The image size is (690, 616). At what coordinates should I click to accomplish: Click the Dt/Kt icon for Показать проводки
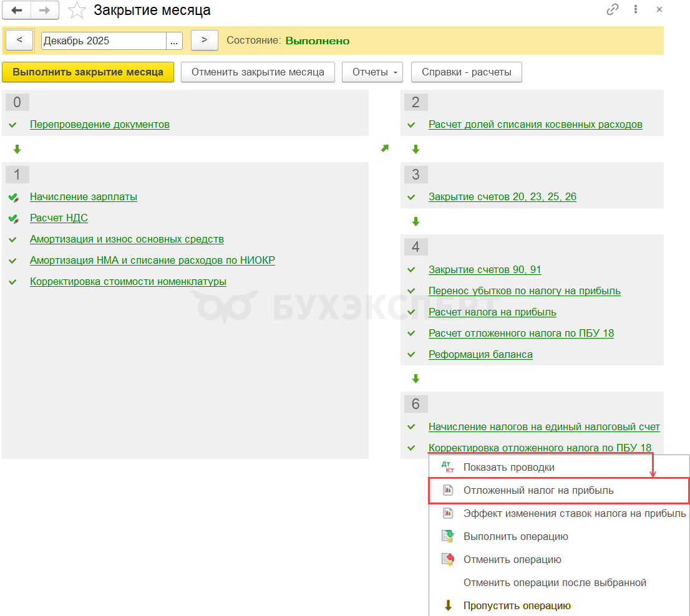[x=447, y=467]
